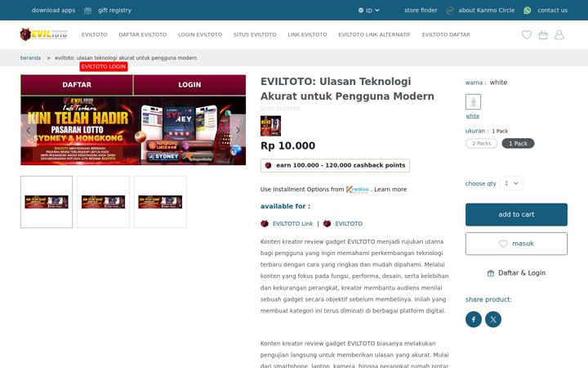The image size is (588, 368).
Task: Click the white color label link
Action: pos(472,116)
